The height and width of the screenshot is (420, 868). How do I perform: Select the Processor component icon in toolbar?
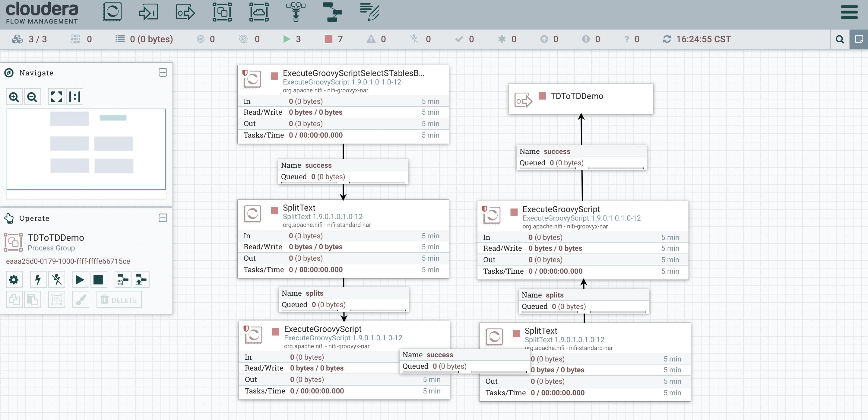coord(112,12)
